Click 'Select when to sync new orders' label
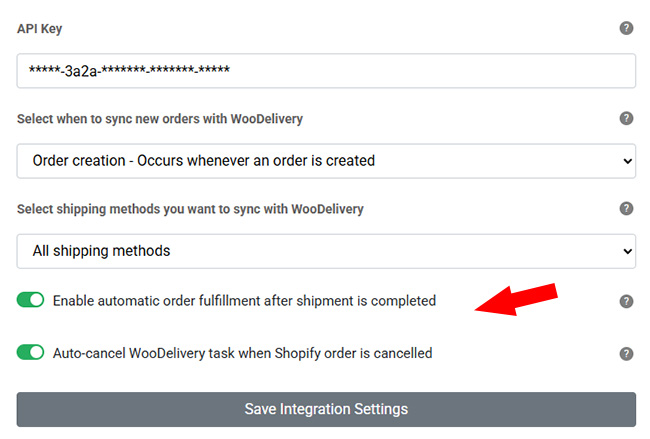The height and width of the screenshot is (439, 650). pyautogui.click(x=160, y=119)
